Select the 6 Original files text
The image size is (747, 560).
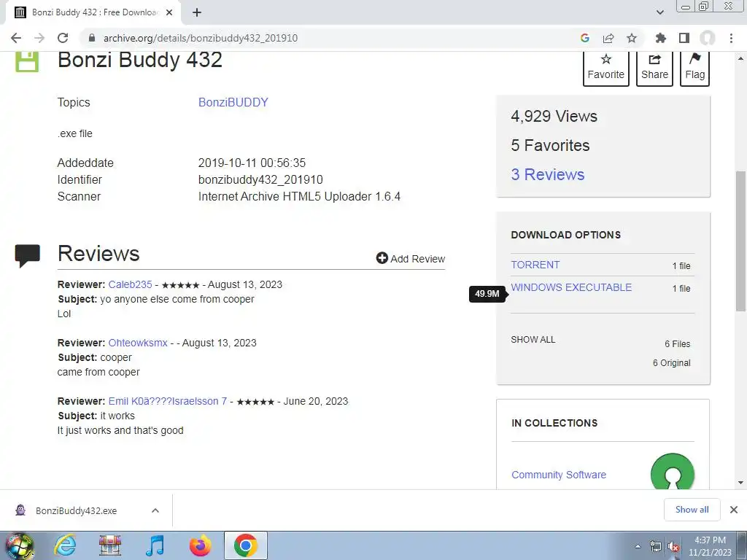(x=671, y=363)
